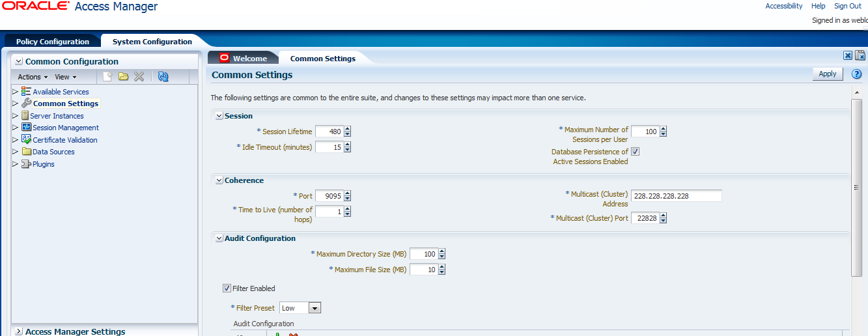Toggle the Filter Enabled checkbox
The width and height of the screenshot is (868, 336).
click(227, 288)
